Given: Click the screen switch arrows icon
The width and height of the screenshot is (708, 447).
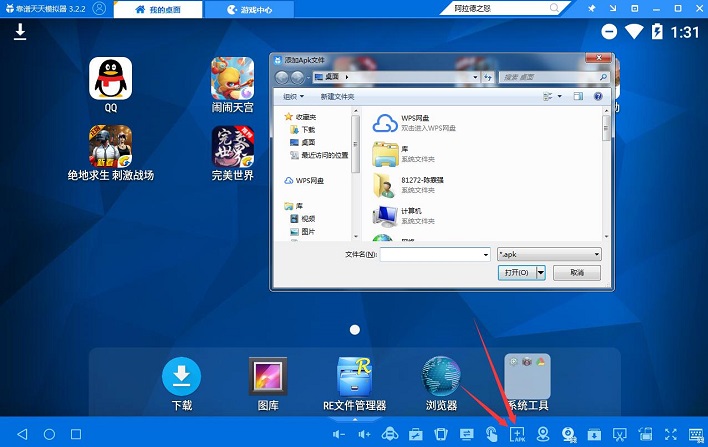Looking at the screenshot, I should [466, 434].
